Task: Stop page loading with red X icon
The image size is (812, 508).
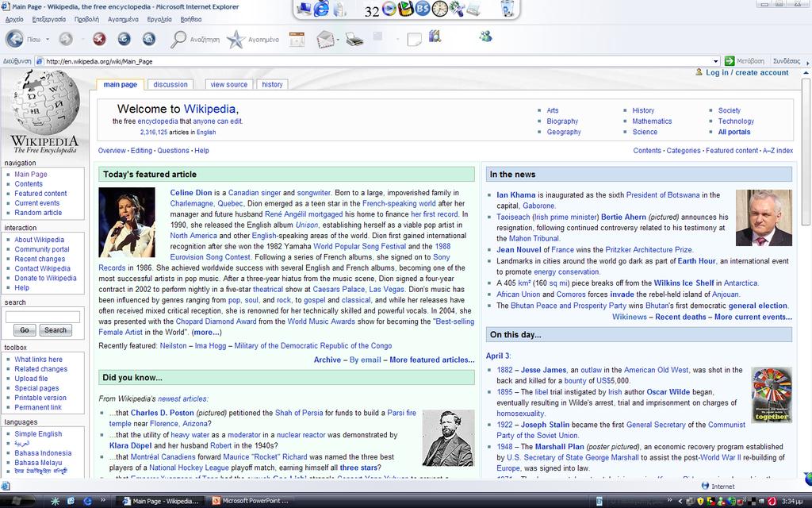Action: coord(99,39)
